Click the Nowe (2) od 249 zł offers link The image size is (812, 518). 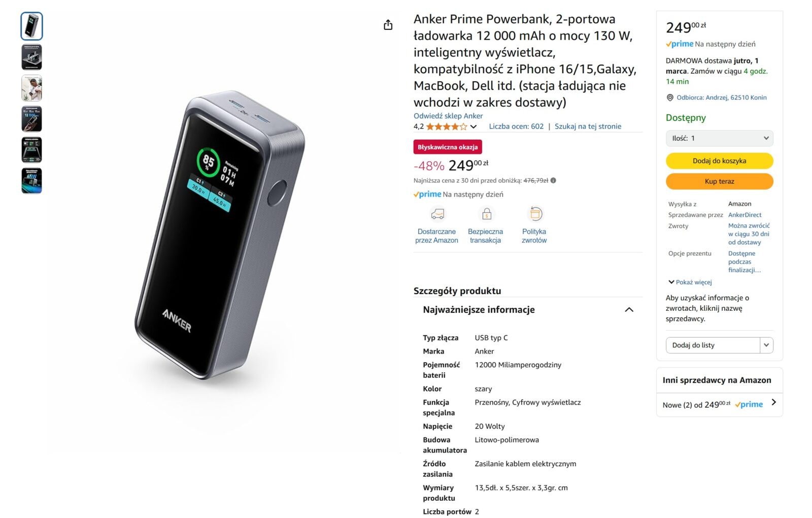pyautogui.click(x=695, y=405)
